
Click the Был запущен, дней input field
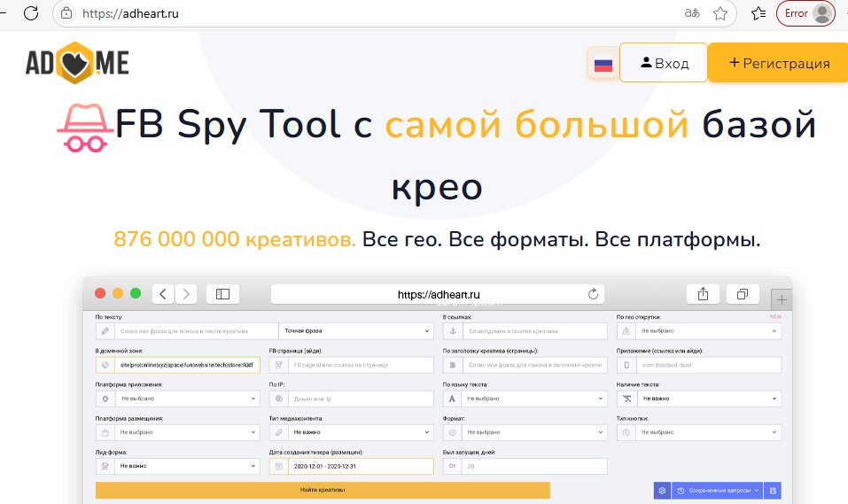(534, 466)
